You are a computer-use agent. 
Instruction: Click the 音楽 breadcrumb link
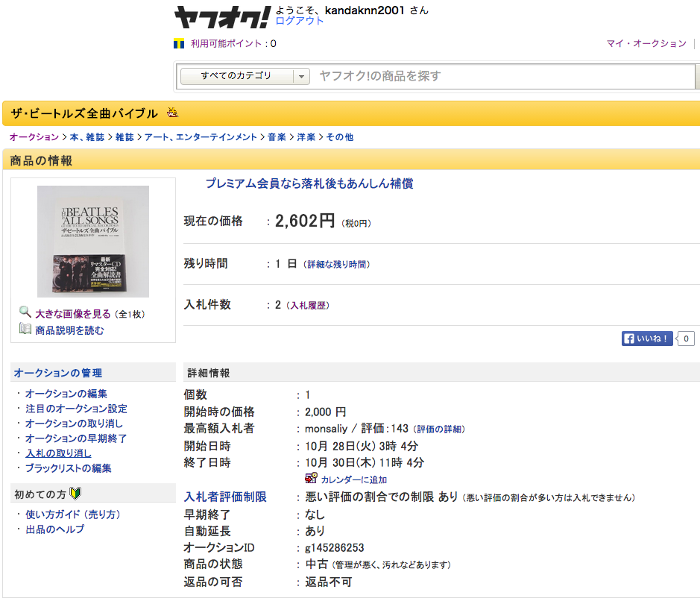pos(277,137)
